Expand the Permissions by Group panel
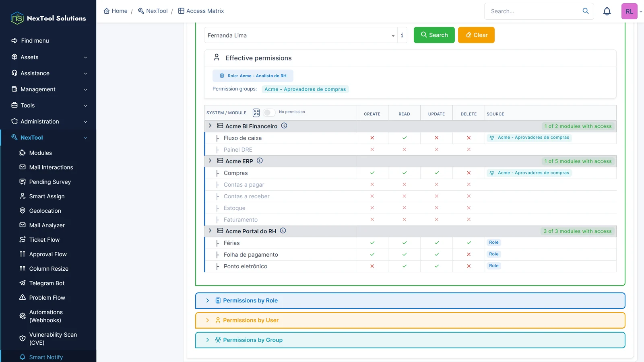The image size is (644, 362). click(410, 340)
